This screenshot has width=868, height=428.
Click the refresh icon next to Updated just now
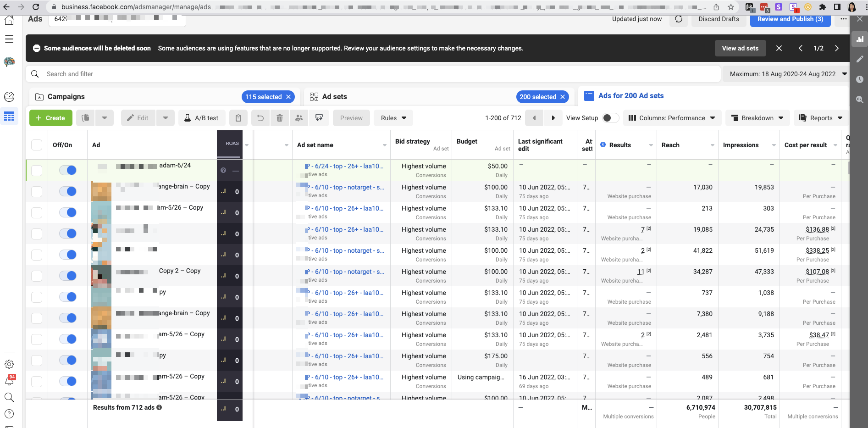(679, 19)
